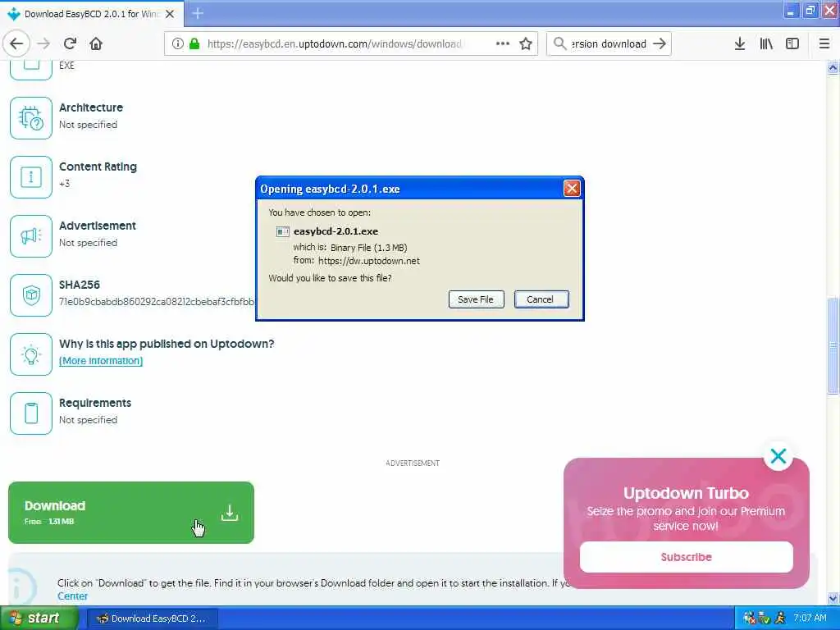
Task: Open site information (i) icon in address bar
Action: click(x=177, y=43)
